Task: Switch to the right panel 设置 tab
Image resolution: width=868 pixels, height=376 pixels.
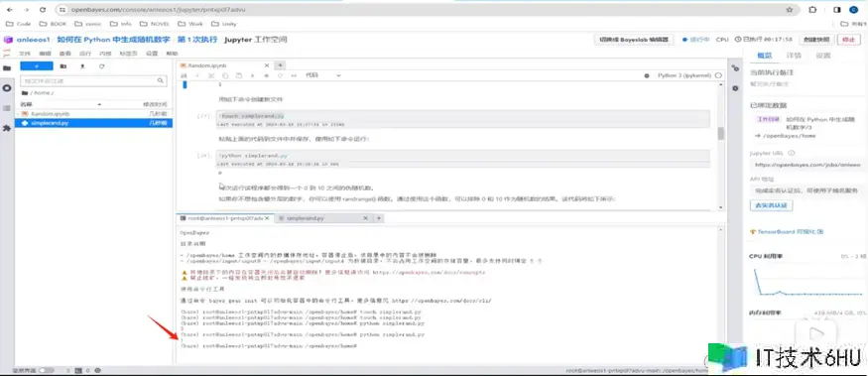Action: 823,56
